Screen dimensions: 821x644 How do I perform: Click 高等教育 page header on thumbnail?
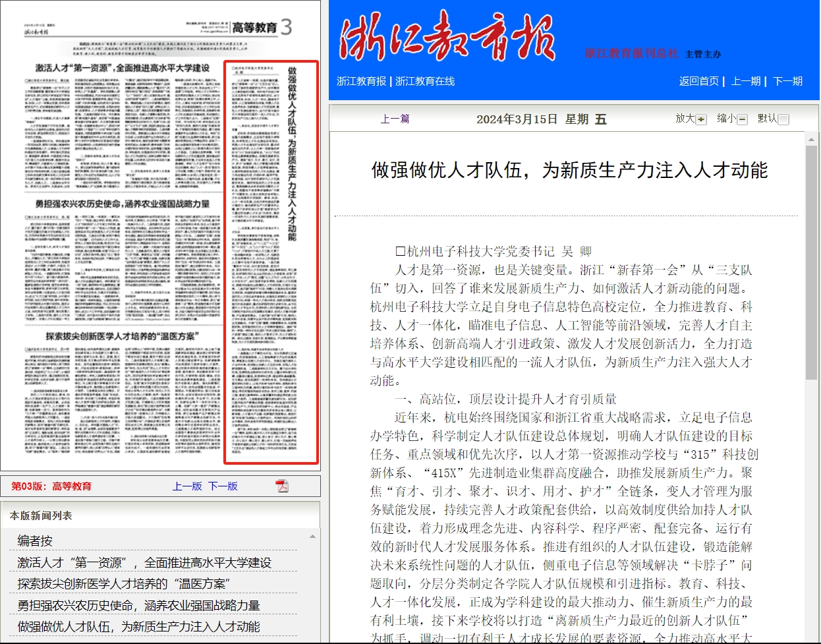click(x=254, y=28)
